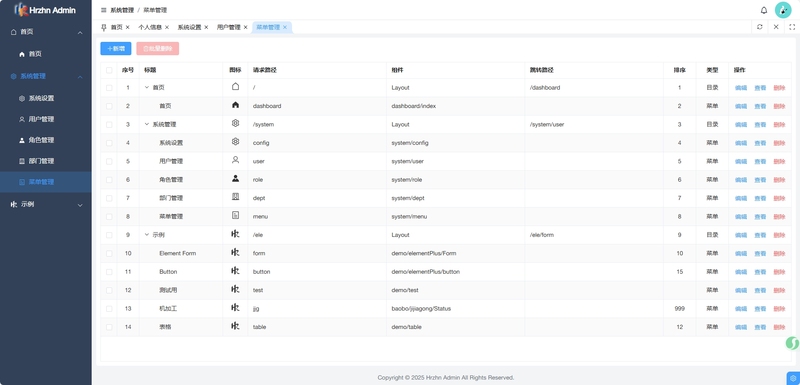The image size is (800, 385).
Task: Click the red batch delete button
Action: pyautogui.click(x=158, y=48)
